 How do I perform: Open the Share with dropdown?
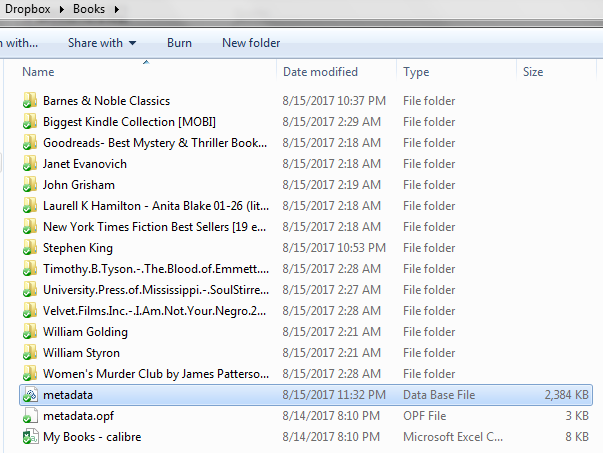[x=102, y=43]
